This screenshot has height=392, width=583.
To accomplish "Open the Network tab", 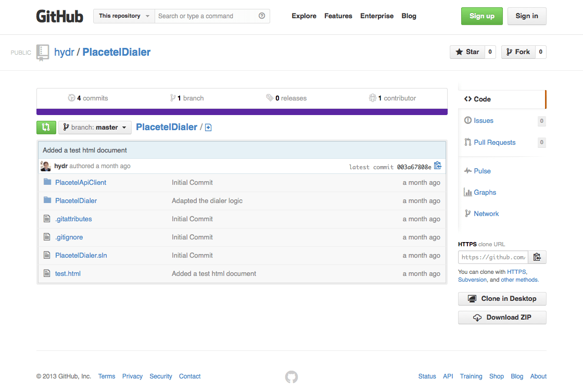I will click(x=486, y=214).
